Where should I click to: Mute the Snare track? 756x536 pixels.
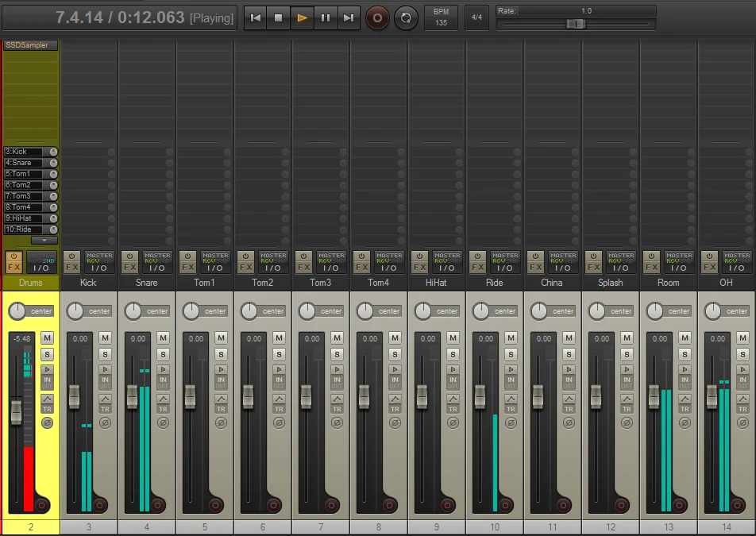pos(163,338)
